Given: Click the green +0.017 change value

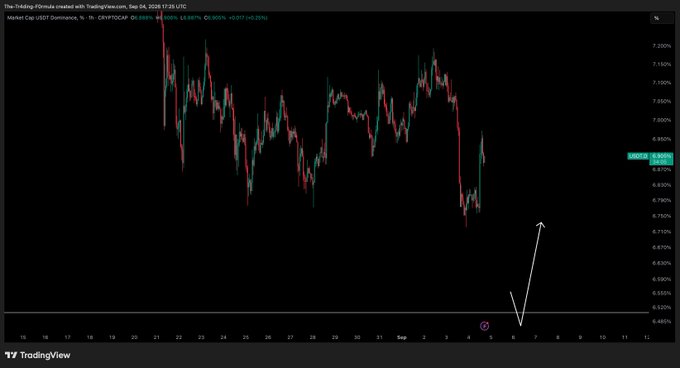Looking at the screenshot, I should (236, 18).
